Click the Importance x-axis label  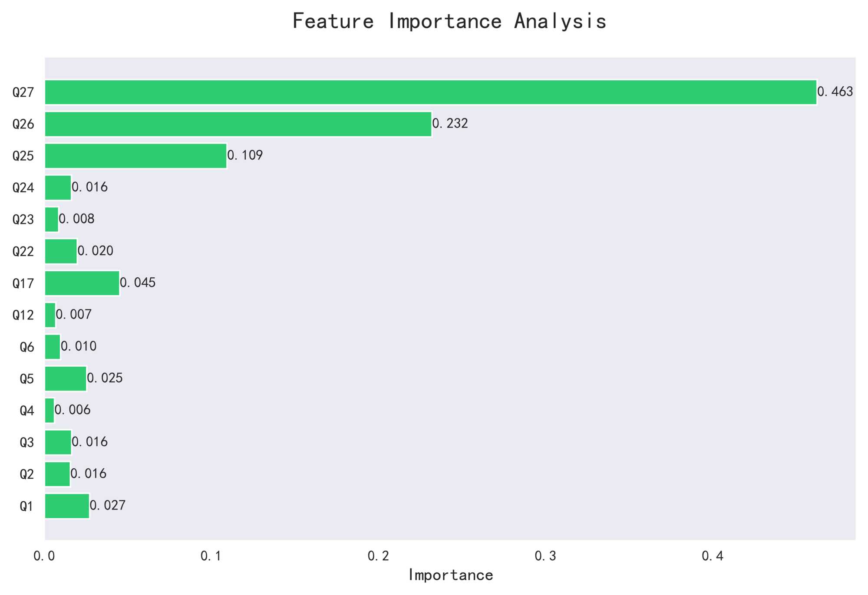tap(450, 575)
